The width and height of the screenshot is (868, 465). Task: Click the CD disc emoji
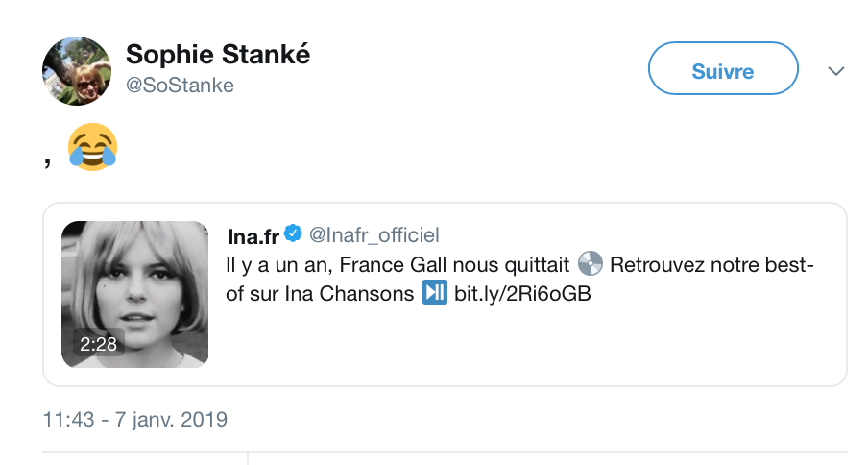591,263
